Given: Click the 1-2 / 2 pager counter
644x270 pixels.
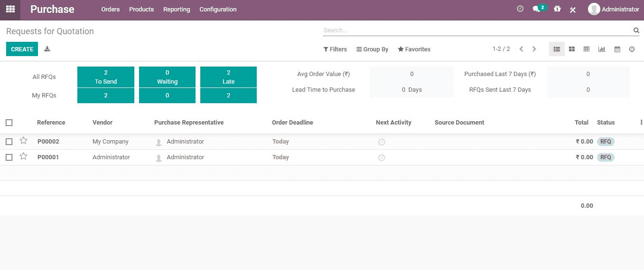Looking at the screenshot, I should pyautogui.click(x=501, y=49).
